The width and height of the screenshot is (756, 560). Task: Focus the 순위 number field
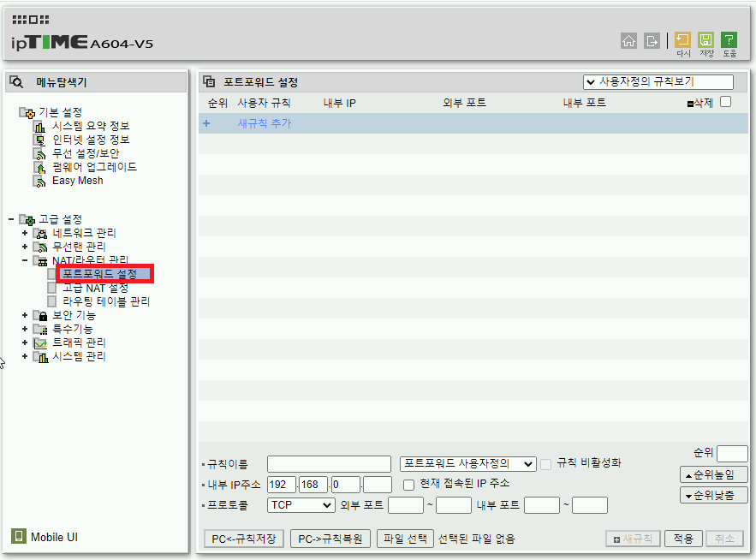(732, 454)
